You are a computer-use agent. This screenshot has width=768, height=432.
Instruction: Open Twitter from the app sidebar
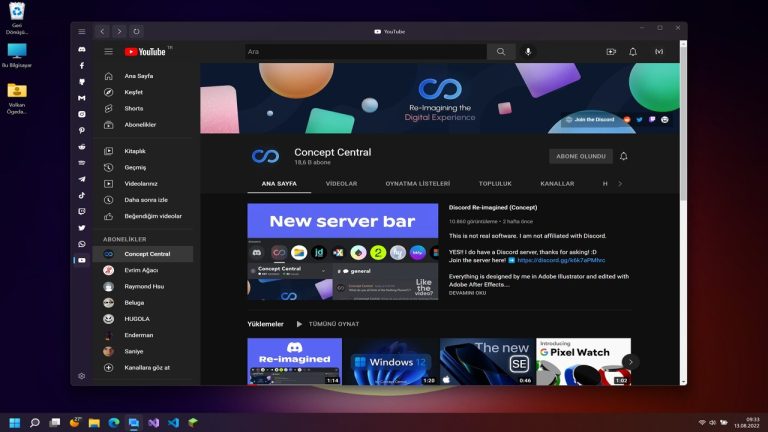pyautogui.click(x=82, y=228)
